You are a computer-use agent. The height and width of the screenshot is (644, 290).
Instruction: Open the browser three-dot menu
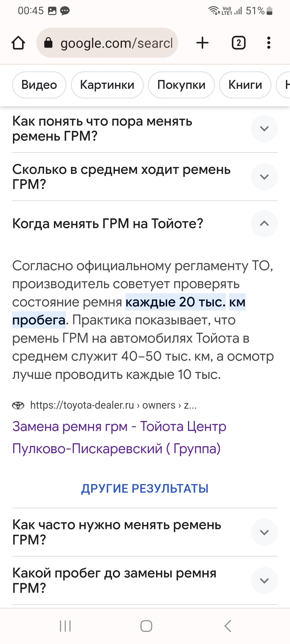pos(269,43)
